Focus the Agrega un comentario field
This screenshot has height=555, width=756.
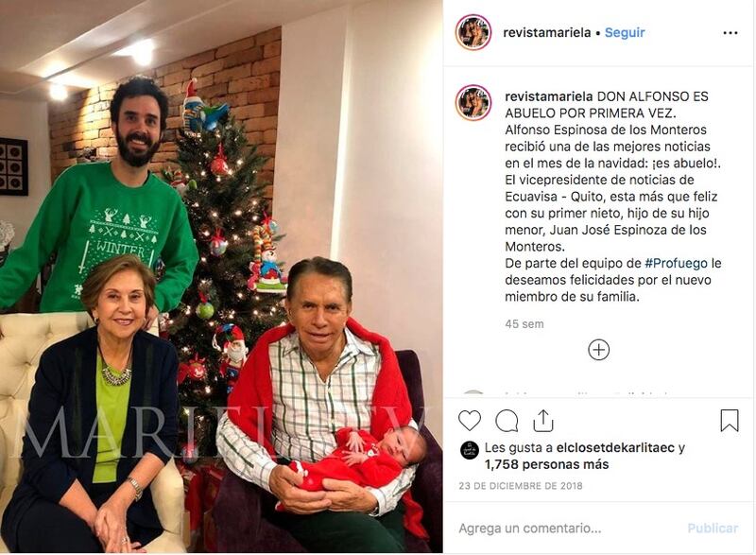(x=569, y=529)
